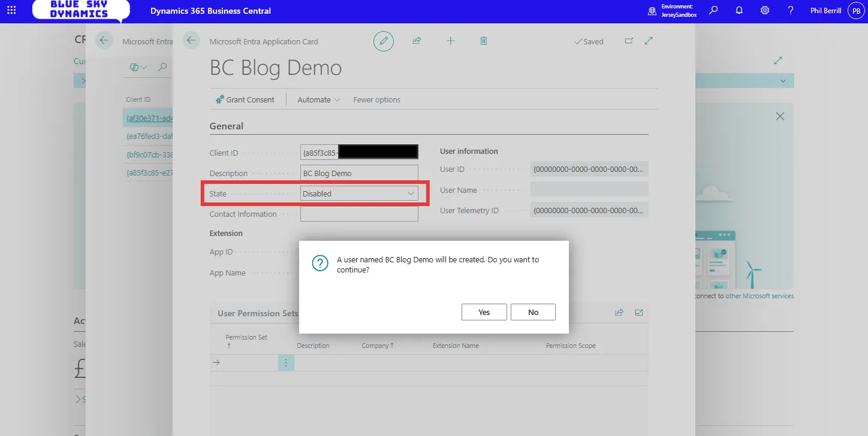Open the PB user avatar menu

(856, 11)
